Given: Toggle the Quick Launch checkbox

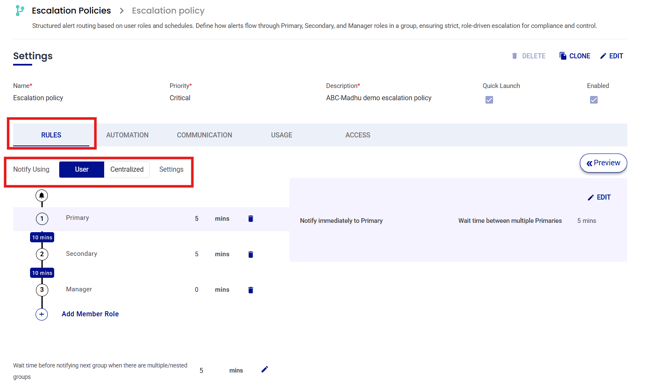Looking at the screenshot, I should point(489,100).
